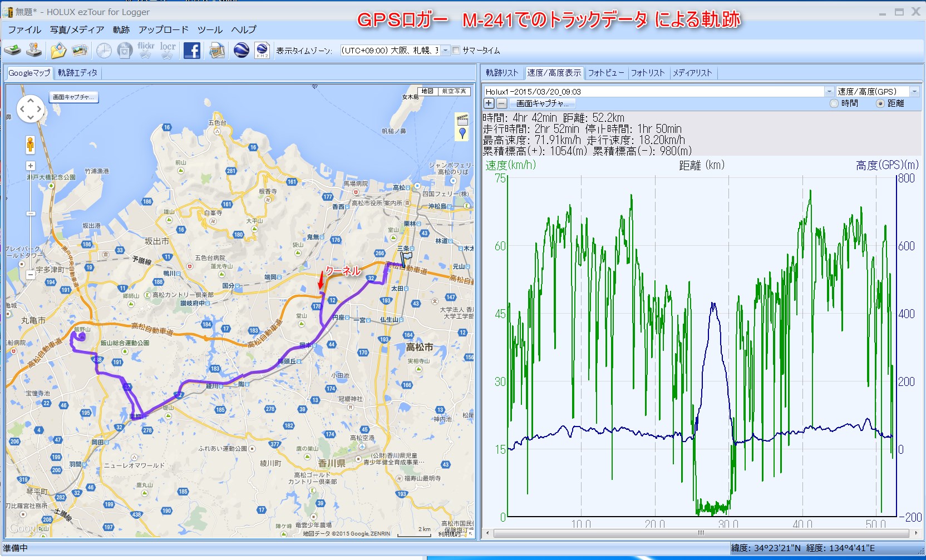Screen dimensions: 926x560
Task: Zoom in the map with plus button
Action: click(x=31, y=166)
